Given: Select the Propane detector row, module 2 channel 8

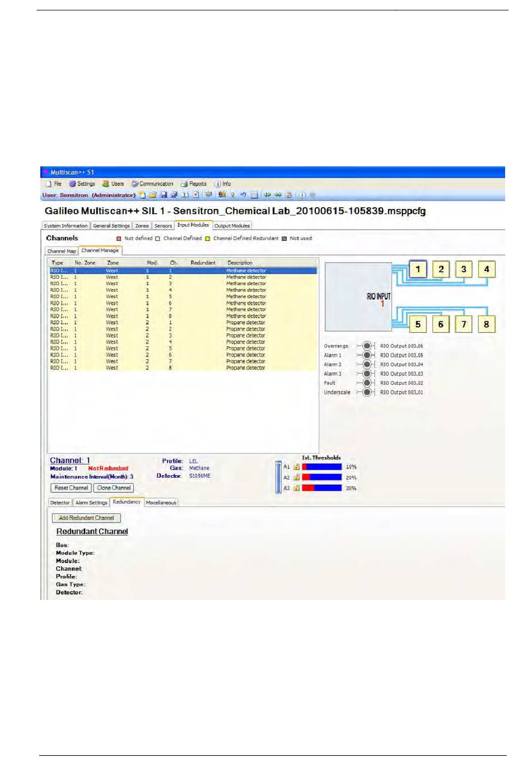Looking at the screenshot, I should [183, 368].
